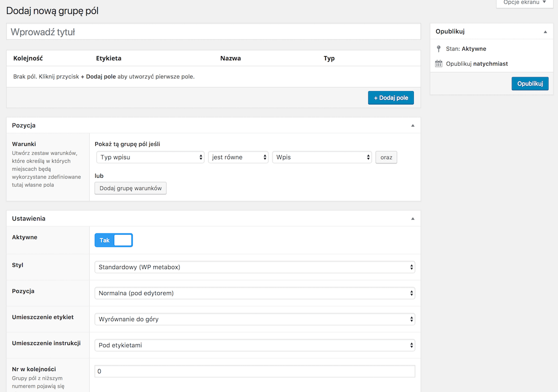
Task: Open the Styl dropdown Standardowy (WP metabox)
Action: (255, 267)
